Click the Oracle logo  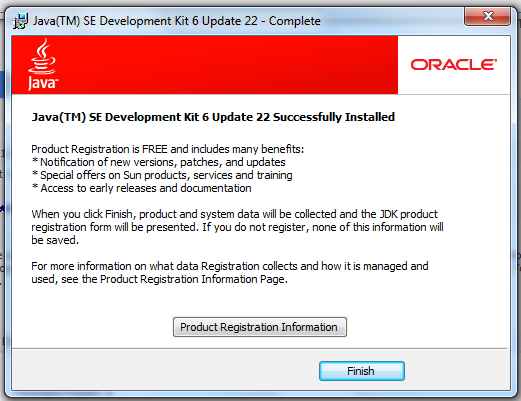(x=454, y=65)
